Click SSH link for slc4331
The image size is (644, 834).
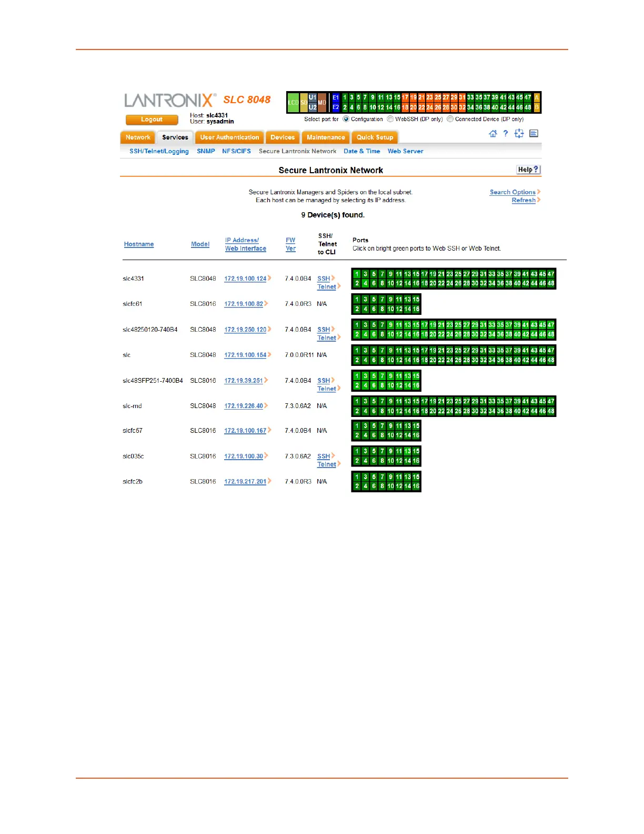(x=324, y=279)
